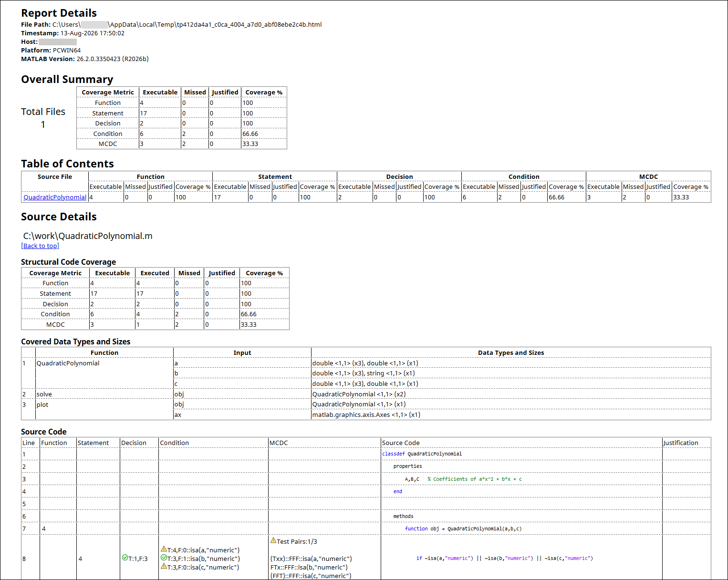
Task: Click Executable value 17 in Overall Summary Statement row
Action: pyautogui.click(x=144, y=114)
